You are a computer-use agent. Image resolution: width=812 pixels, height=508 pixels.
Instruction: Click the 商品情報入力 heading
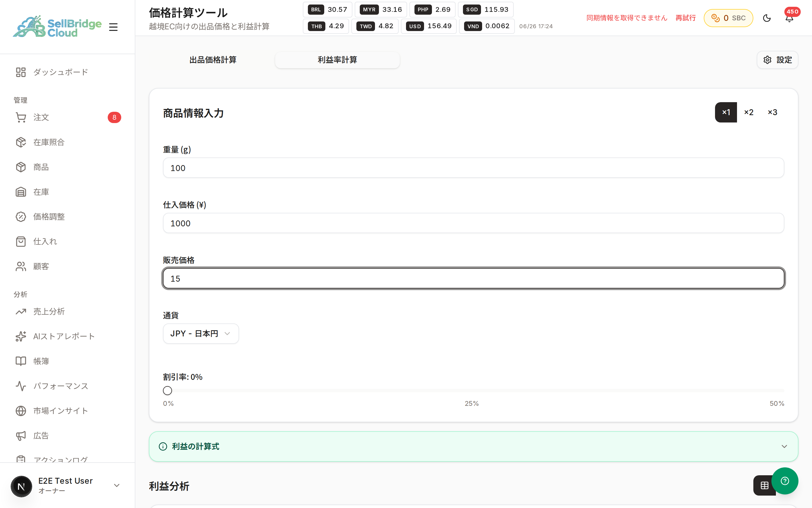tap(193, 113)
